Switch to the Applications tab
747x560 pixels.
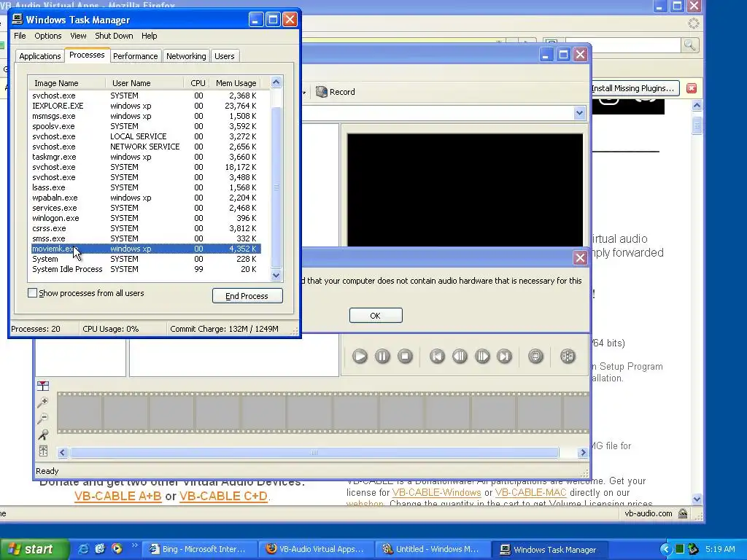click(x=40, y=55)
